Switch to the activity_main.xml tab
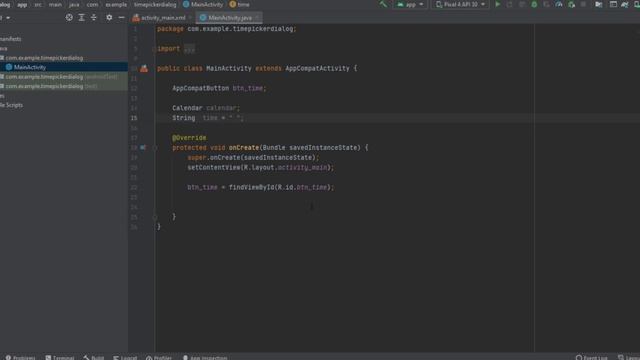Image resolution: width=640 pixels, height=360 pixels. pyautogui.click(x=162, y=18)
